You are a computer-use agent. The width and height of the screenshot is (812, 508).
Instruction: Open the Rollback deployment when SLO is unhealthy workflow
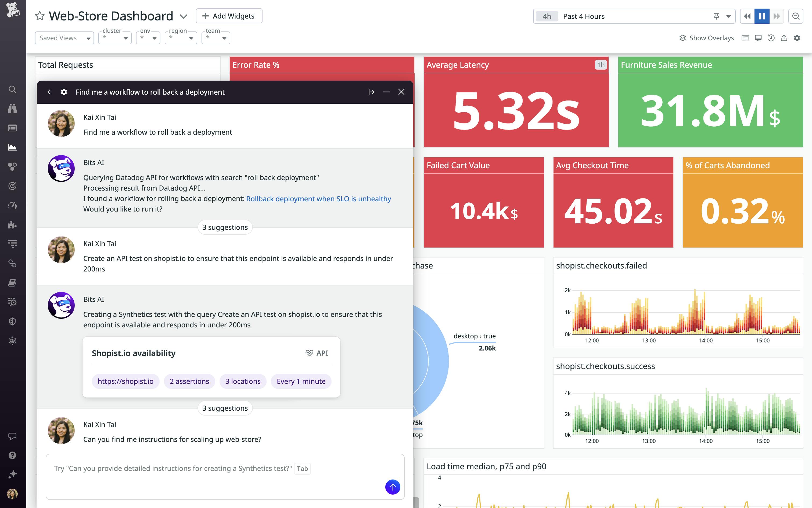pyautogui.click(x=318, y=199)
